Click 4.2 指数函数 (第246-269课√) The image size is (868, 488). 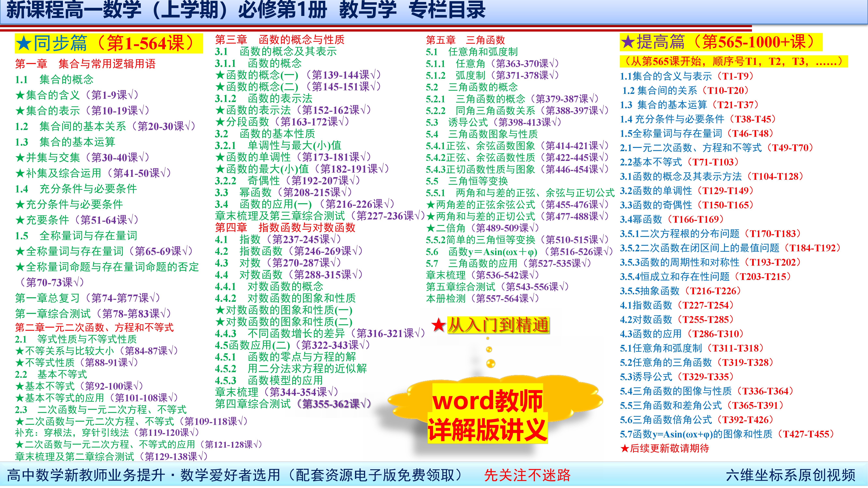(289, 251)
